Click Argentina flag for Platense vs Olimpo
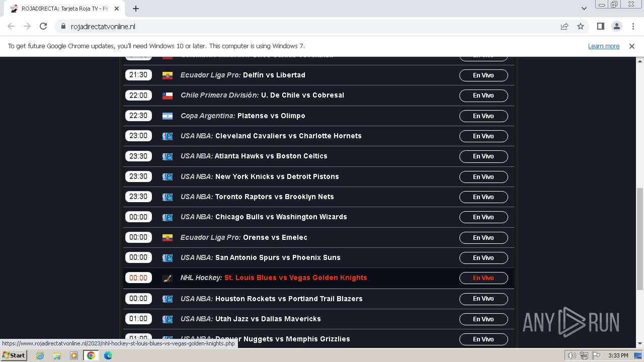This screenshot has width=644, height=362. (168, 116)
